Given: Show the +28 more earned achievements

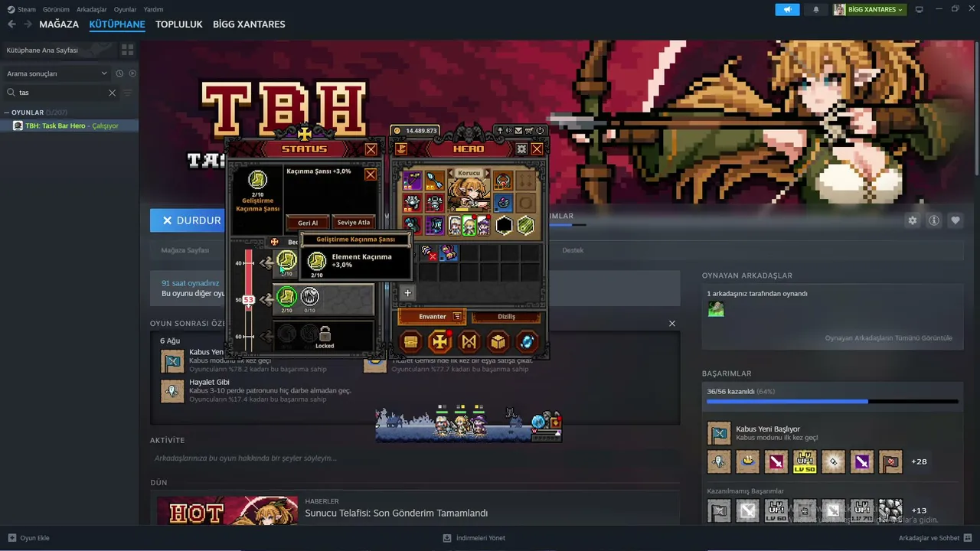Looking at the screenshot, I should (919, 461).
